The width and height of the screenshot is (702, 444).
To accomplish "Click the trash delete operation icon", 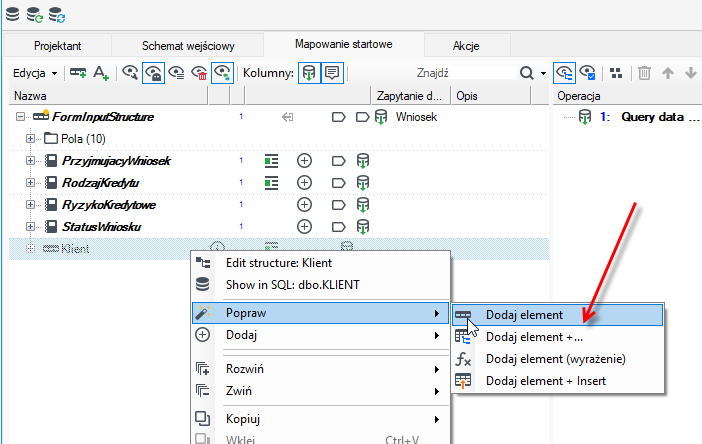I will tap(644, 73).
